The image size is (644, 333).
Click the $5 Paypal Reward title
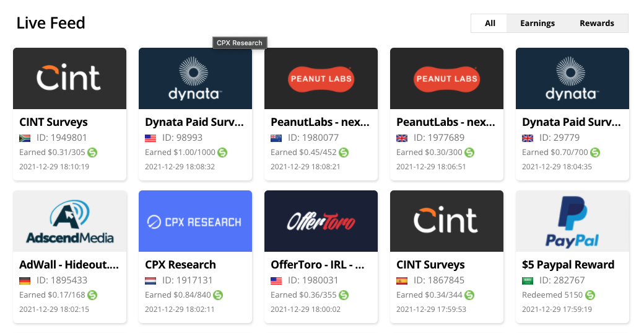[568, 265]
